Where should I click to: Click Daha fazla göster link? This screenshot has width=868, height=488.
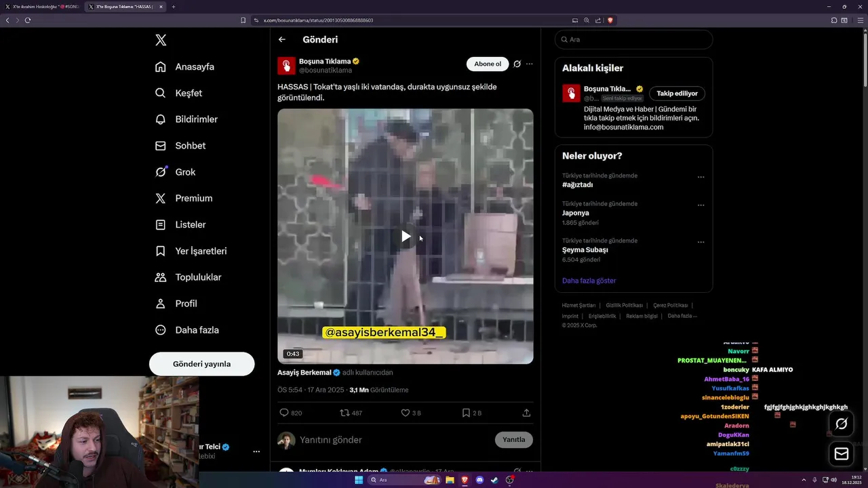click(589, 281)
